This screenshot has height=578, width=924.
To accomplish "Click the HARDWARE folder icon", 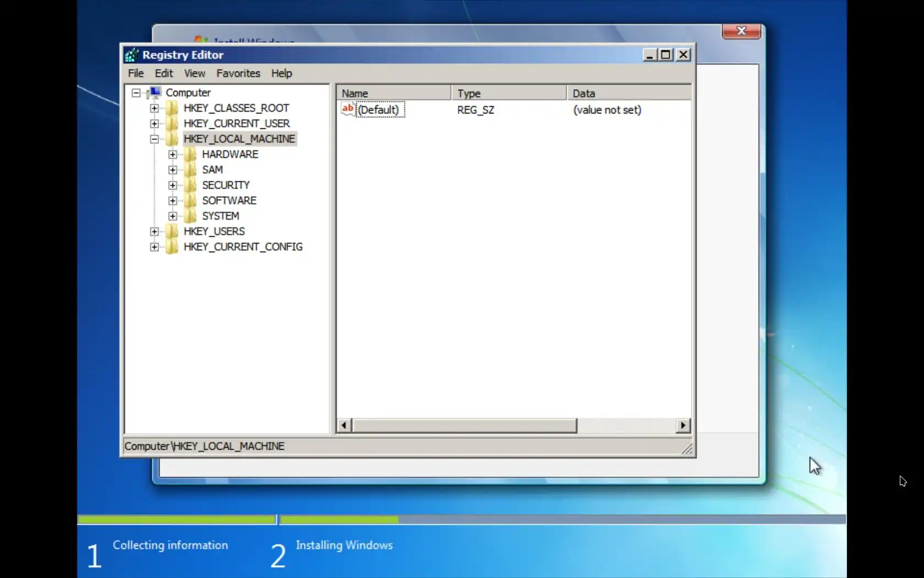I will pyautogui.click(x=190, y=154).
